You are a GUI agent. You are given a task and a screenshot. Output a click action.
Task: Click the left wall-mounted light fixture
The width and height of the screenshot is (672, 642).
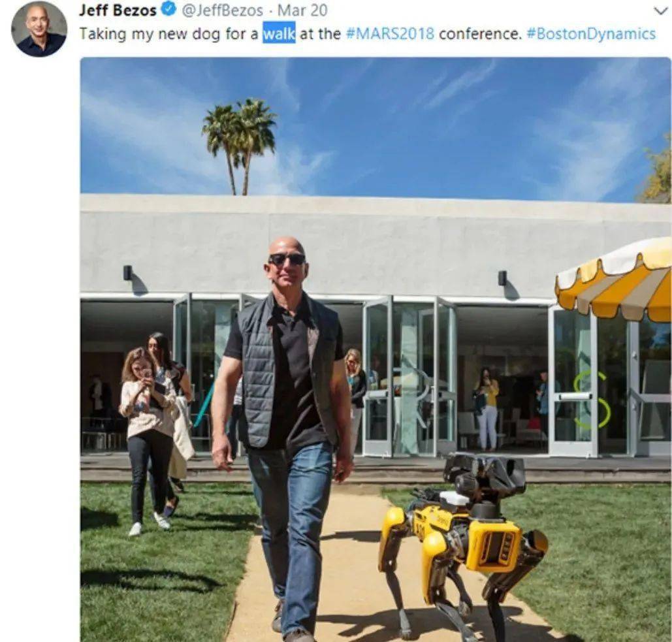[128, 272]
